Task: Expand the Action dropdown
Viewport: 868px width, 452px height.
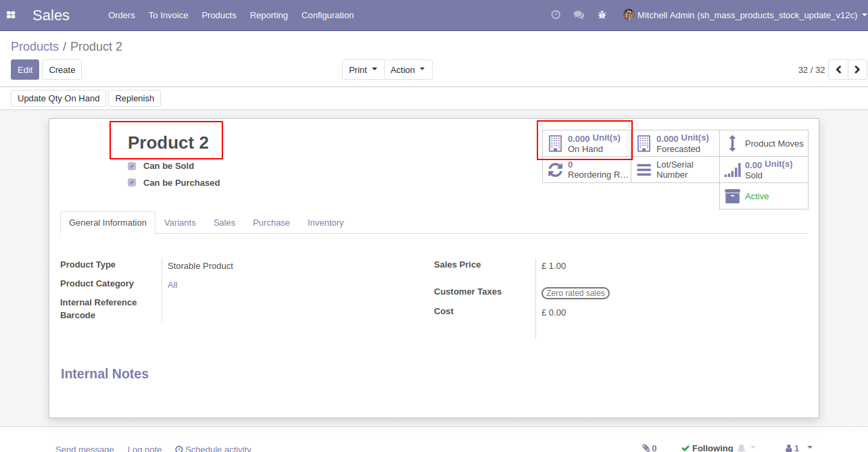Action: (x=408, y=70)
